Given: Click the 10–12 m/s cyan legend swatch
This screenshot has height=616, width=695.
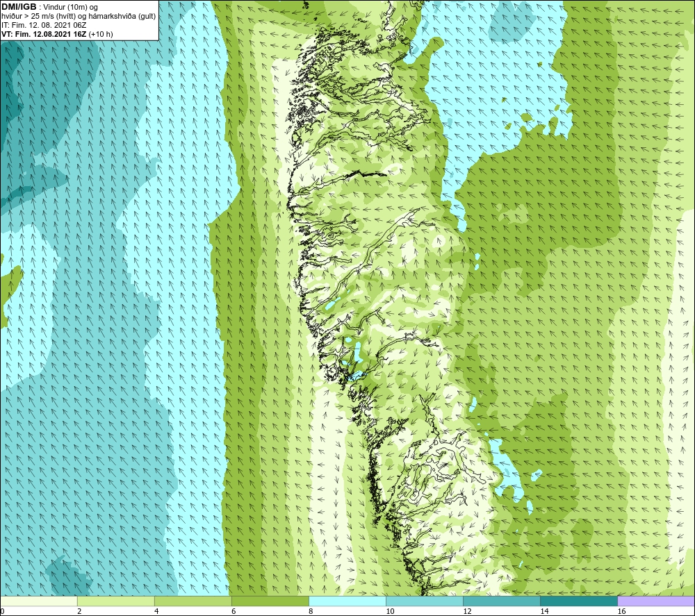Looking at the screenshot, I should 425,601.
